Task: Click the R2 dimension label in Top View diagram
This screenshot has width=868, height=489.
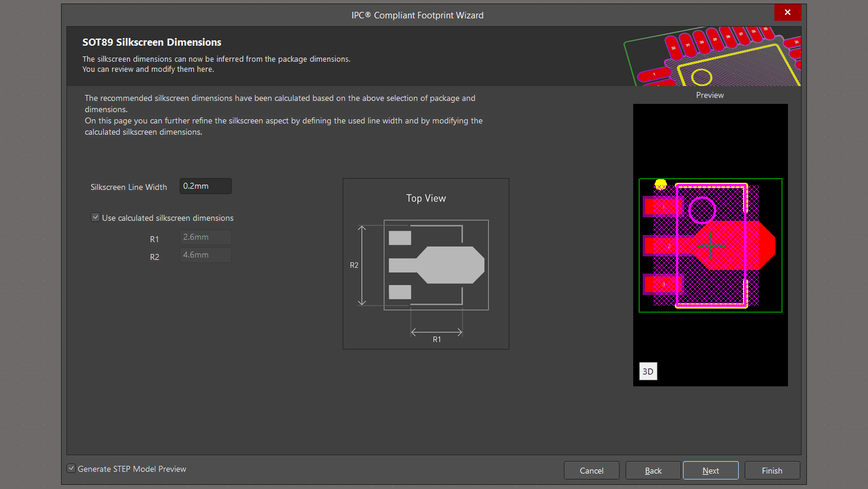Action: 354,265
